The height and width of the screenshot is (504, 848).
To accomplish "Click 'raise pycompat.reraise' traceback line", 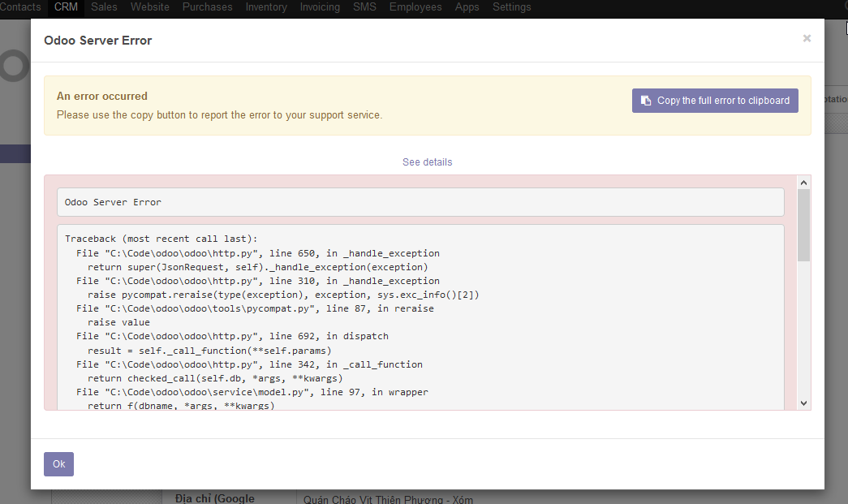I will [x=283, y=295].
